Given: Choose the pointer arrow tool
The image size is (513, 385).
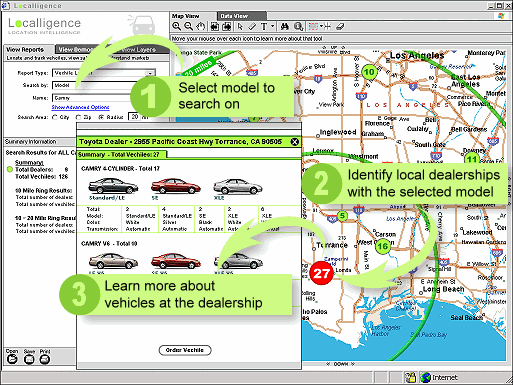Looking at the screenshot, I should [x=240, y=26].
